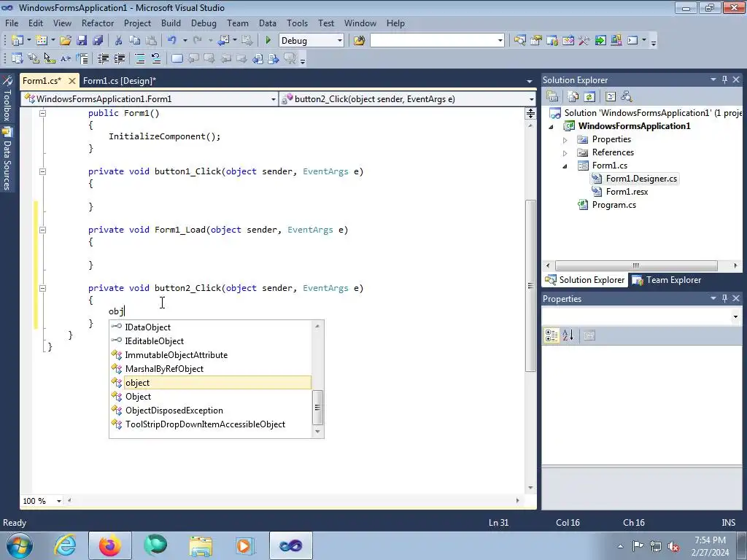Click View Class Diagram icon

click(627, 97)
